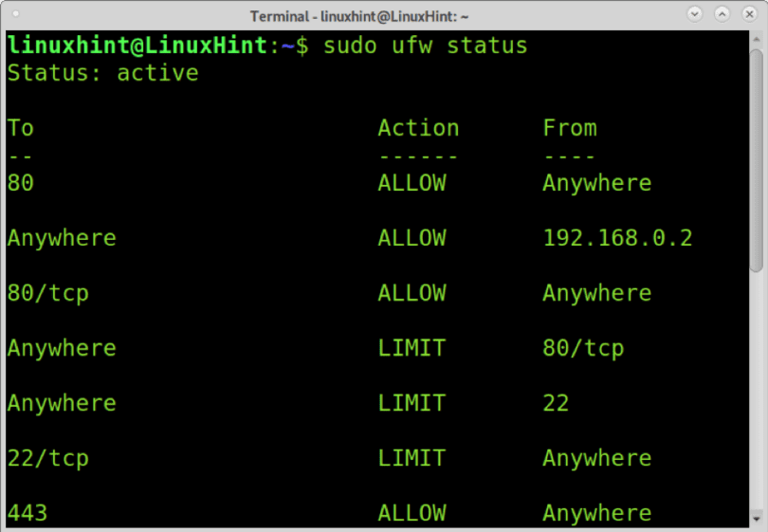Close the Terminal window
Image resolution: width=768 pixels, height=532 pixels.
(x=749, y=14)
